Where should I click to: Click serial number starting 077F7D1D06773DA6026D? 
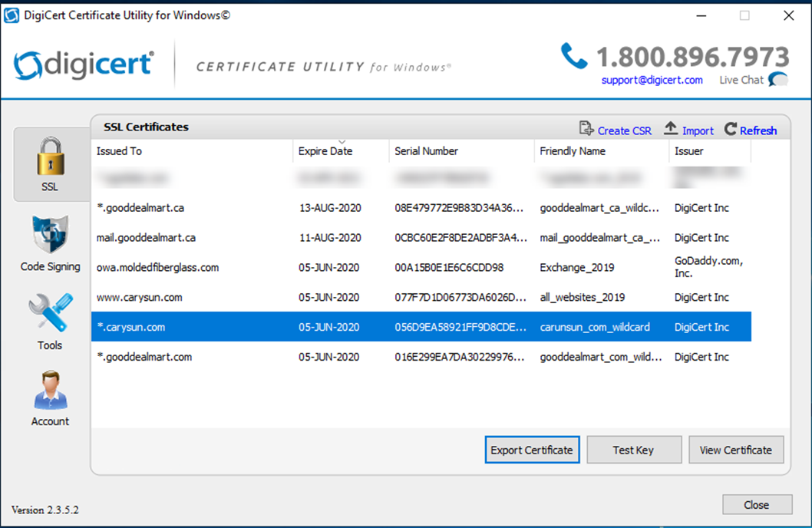coord(460,297)
